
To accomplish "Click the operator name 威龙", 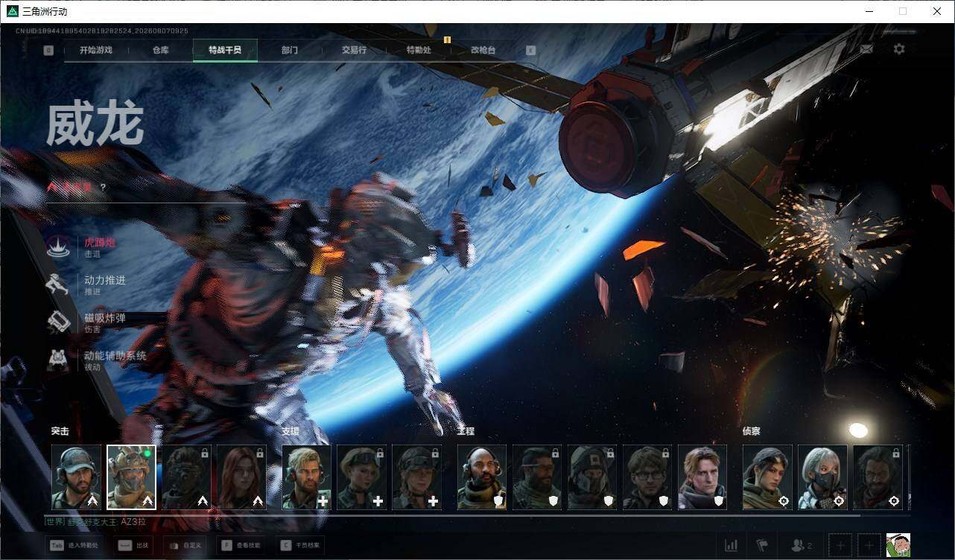I will point(95,124).
